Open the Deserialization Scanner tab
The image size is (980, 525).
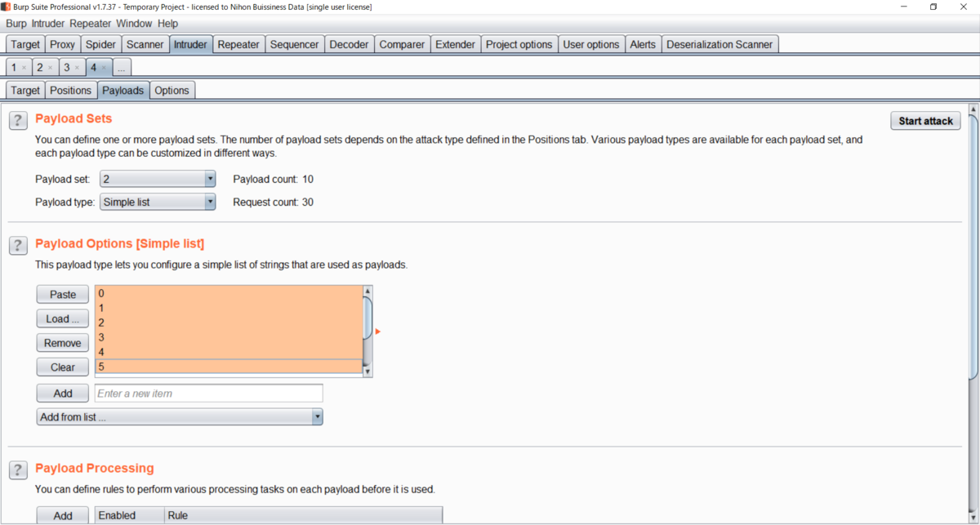(x=719, y=44)
